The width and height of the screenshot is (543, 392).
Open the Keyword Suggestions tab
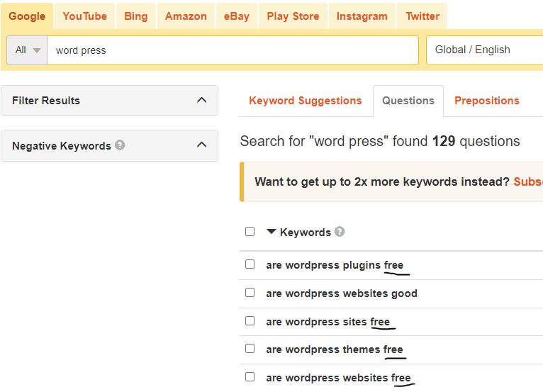305,101
